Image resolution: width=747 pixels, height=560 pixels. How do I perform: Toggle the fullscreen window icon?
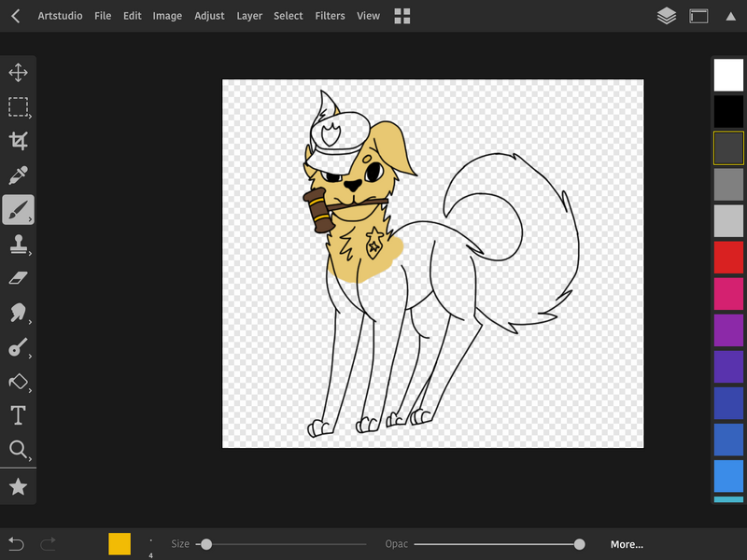(698, 16)
